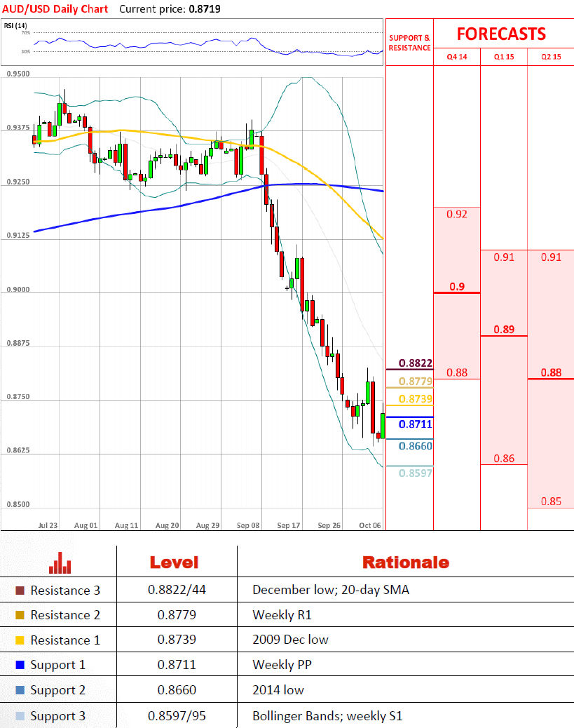Click the Support 3 light blue square
Viewport: 574px width, 728px height.
coord(20,716)
